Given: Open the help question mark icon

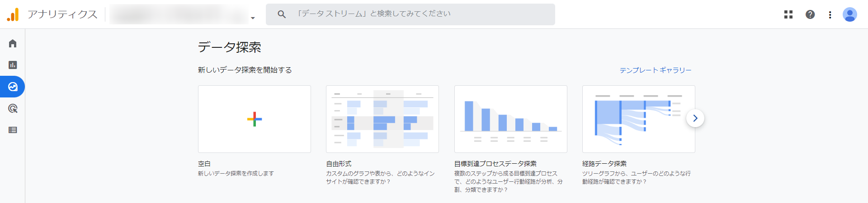Looking at the screenshot, I should point(810,14).
